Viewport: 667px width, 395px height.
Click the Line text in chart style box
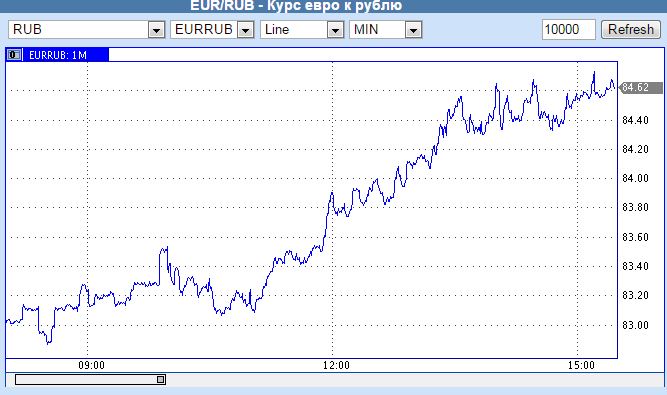coord(277,29)
